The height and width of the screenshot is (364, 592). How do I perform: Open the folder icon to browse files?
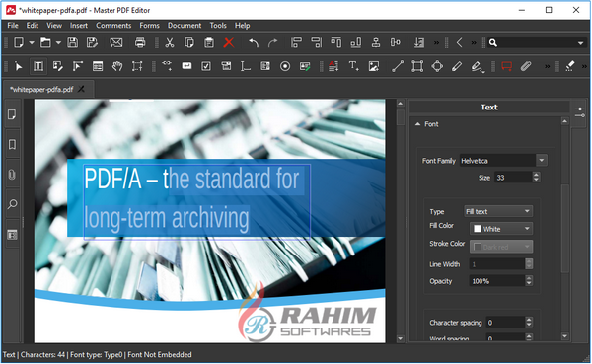click(x=45, y=42)
